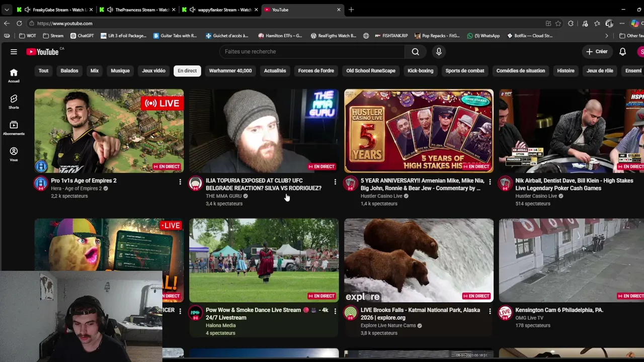The width and height of the screenshot is (644, 362).
Task: Open options menu for ILIA TOPURIA EXPOSED video
Action: [x=335, y=182]
